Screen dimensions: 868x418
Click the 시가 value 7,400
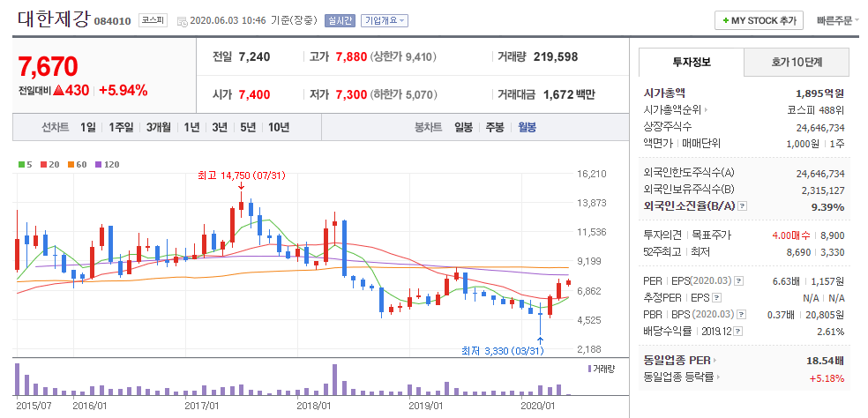[255, 94]
